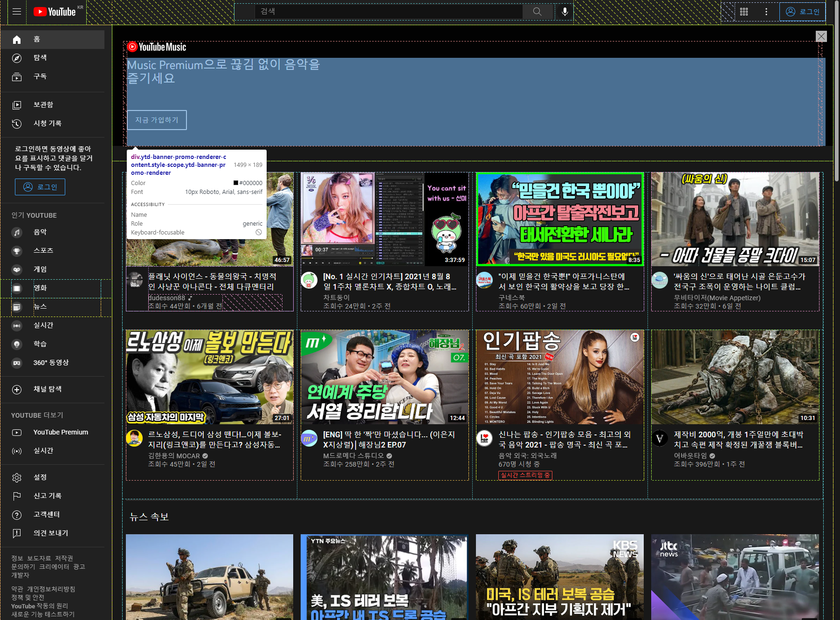Click the 게임 gamepad icon
Screen dimensions: 840x620
(x=17, y=269)
